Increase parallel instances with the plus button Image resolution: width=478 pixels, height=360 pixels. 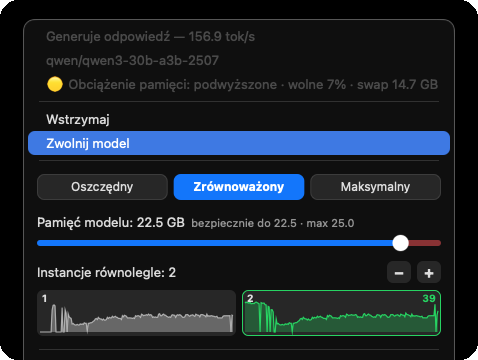coord(429,273)
